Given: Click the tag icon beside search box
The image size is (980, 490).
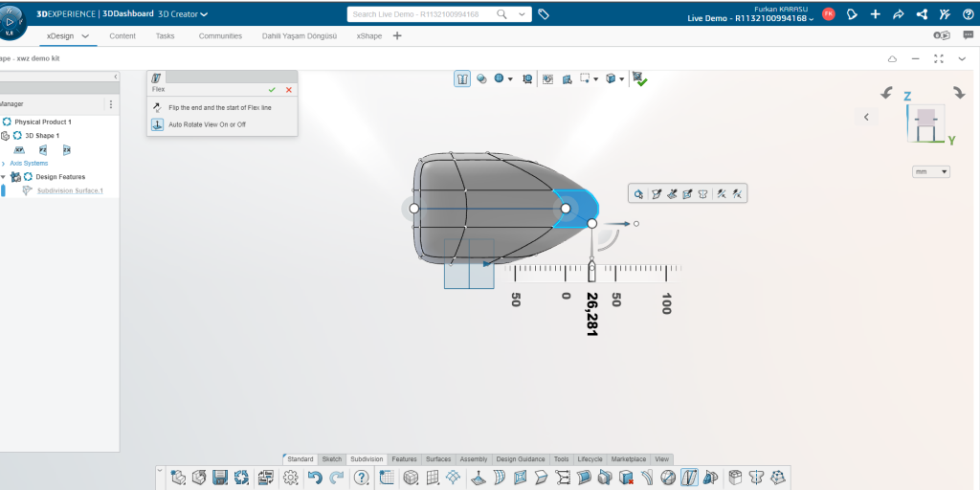Looking at the screenshot, I should 544,14.
